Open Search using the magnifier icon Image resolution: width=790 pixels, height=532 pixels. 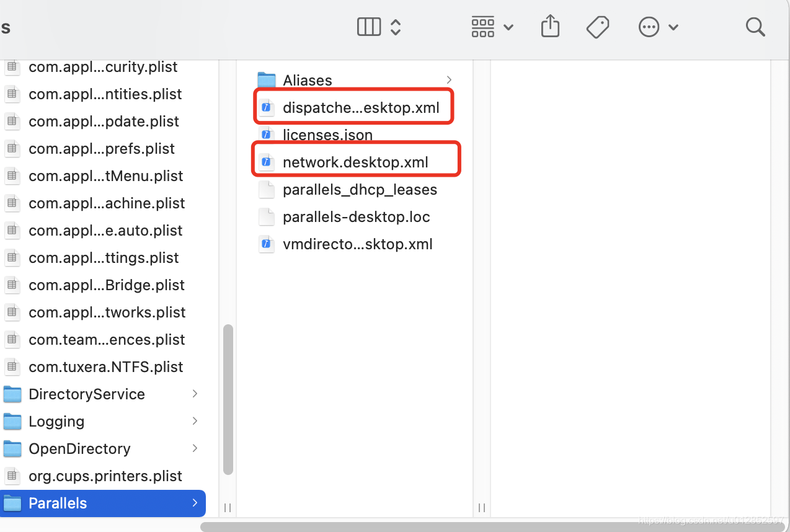pos(755,27)
